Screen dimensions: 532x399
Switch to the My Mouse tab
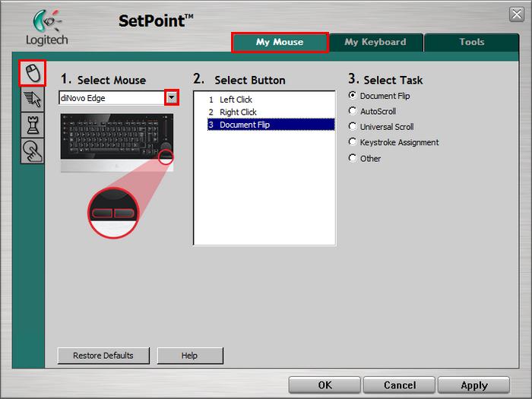pyautogui.click(x=280, y=42)
